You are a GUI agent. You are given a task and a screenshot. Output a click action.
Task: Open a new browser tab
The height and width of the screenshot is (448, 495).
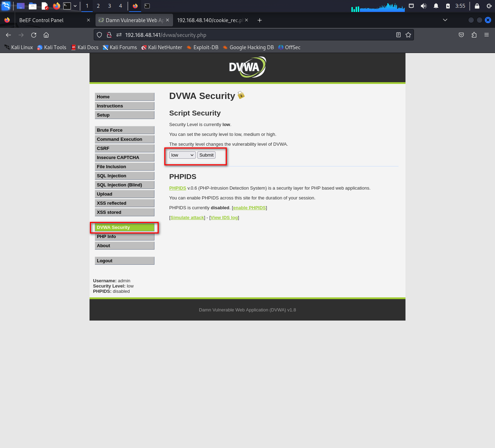(259, 20)
